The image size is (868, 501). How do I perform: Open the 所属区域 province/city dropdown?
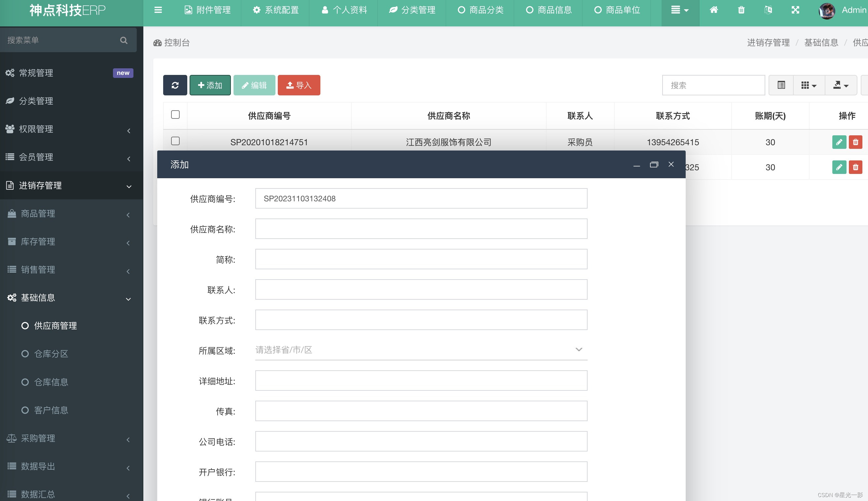[421, 350]
